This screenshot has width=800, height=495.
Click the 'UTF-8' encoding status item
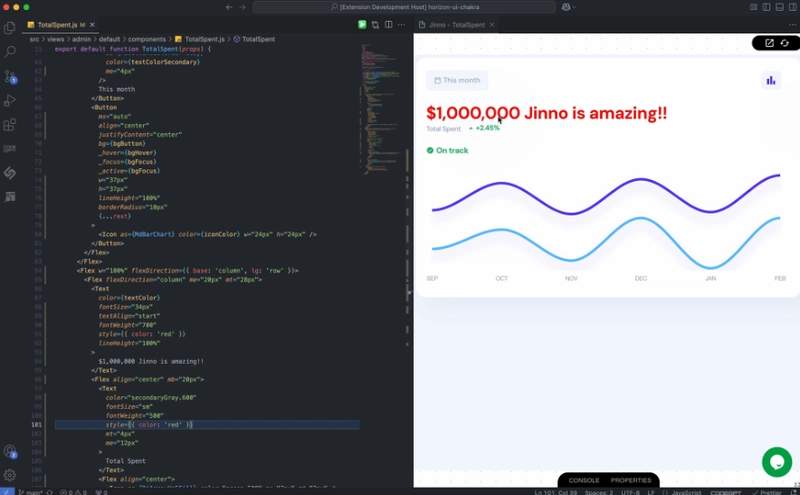[630, 492]
